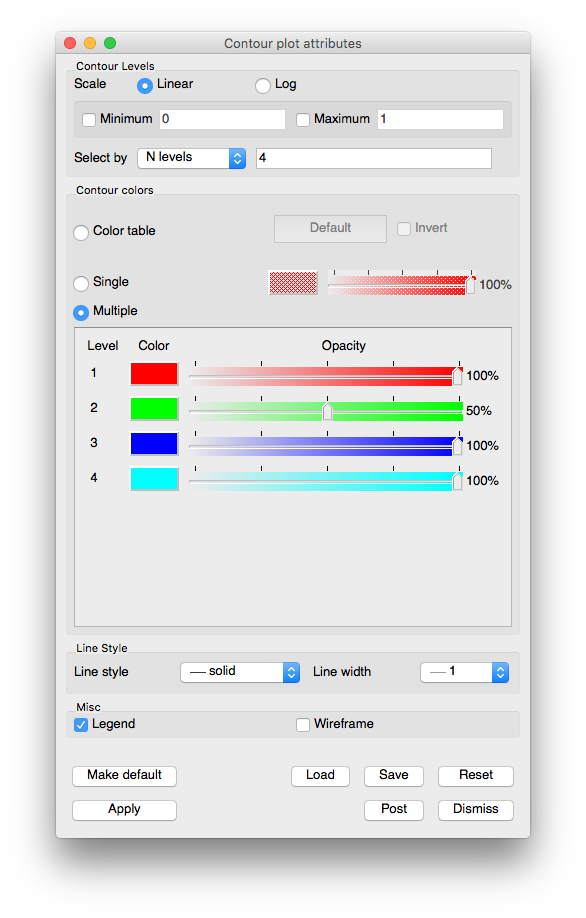Click the level 1 red opacity slider
This screenshot has height=918, width=586.
coord(326,375)
